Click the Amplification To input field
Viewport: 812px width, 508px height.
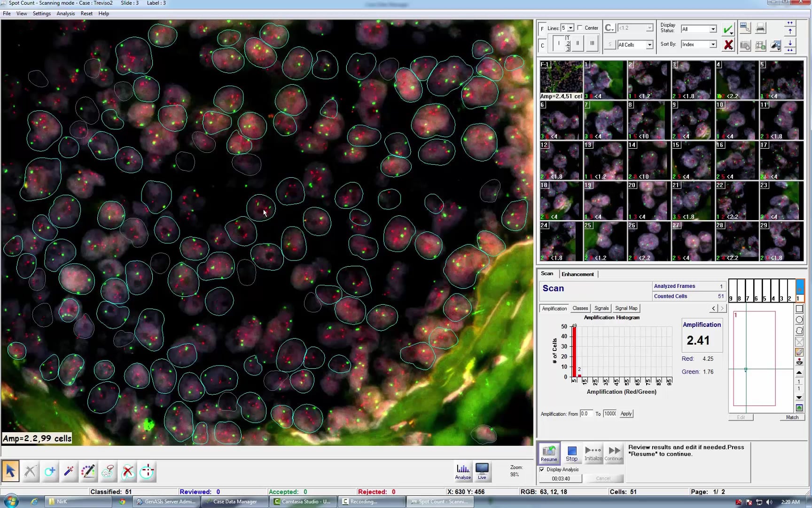pyautogui.click(x=610, y=414)
